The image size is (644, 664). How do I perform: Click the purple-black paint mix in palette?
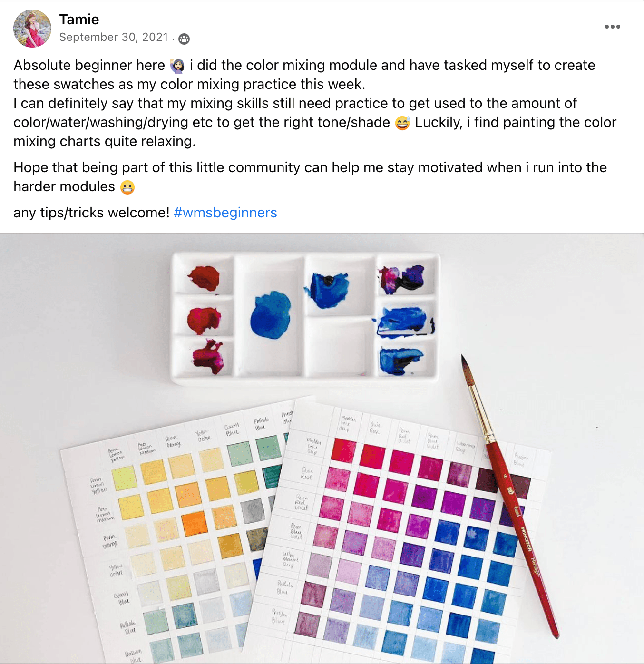point(401,279)
